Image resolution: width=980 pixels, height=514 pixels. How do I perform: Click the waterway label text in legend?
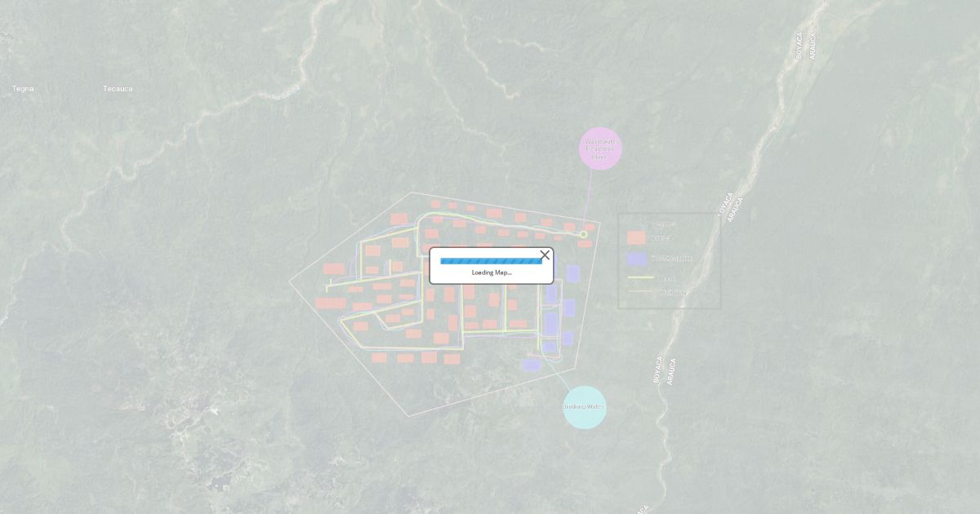(671, 291)
